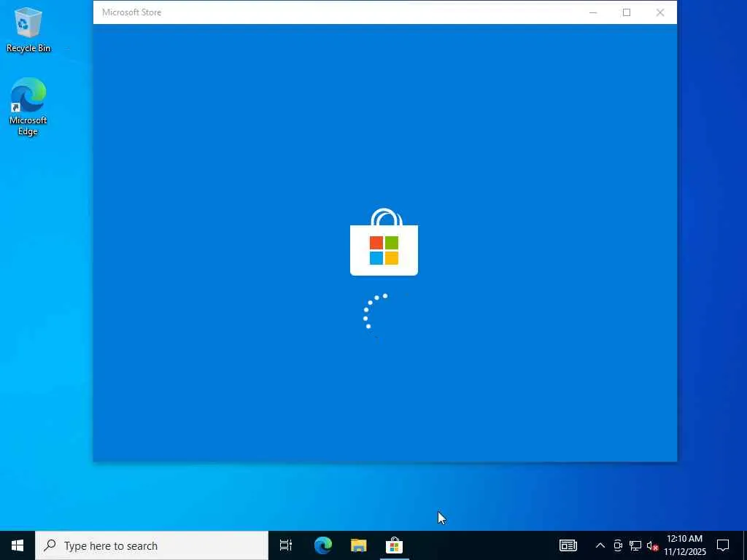Maximize the Microsoft Store window
Screen dimensions: 747x560
pyautogui.click(x=627, y=12)
